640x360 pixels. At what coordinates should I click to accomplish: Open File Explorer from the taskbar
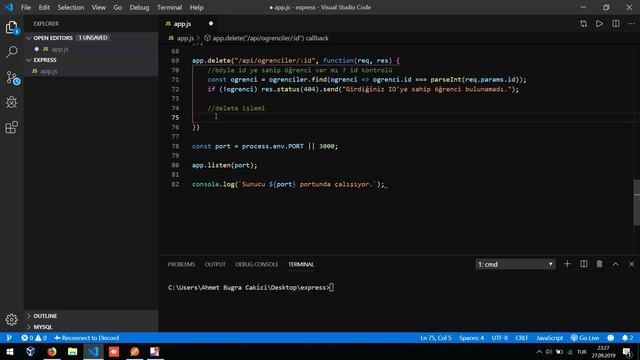73,351
